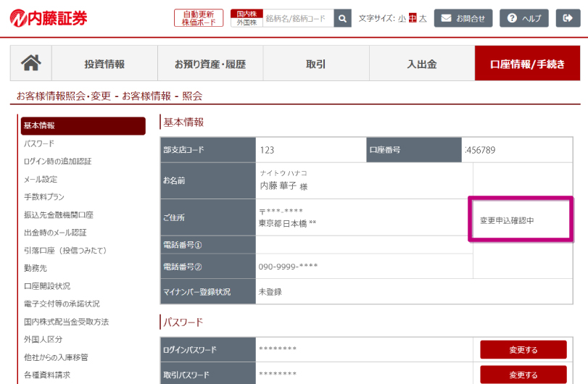Open the お問合せ envelope button
This screenshot has height=384, width=588.
463,18
